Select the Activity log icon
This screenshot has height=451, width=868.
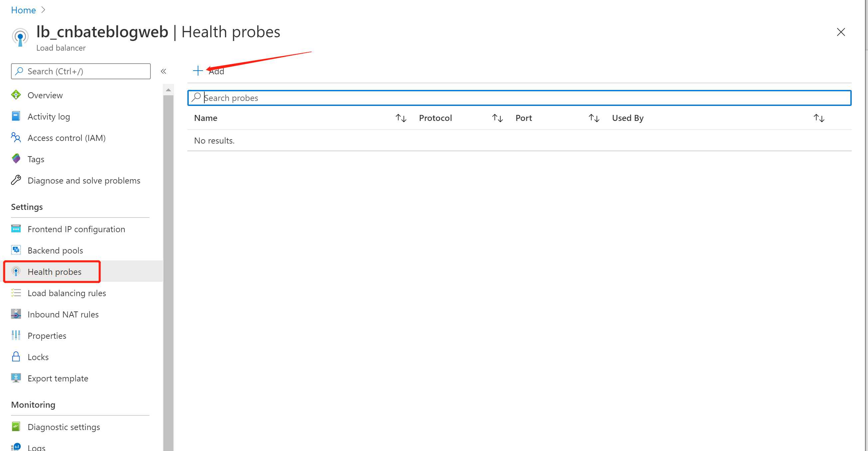[16, 116]
